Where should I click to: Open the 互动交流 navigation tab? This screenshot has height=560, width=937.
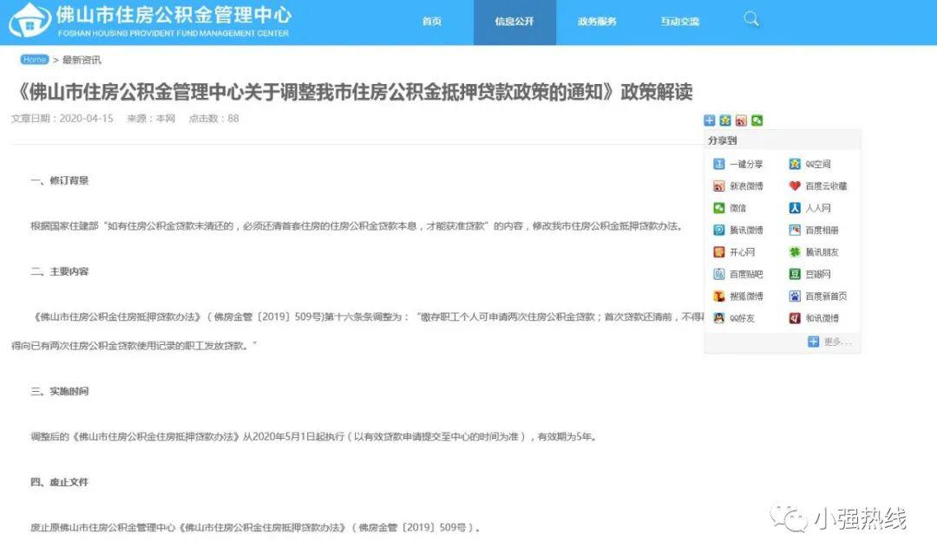(680, 22)
